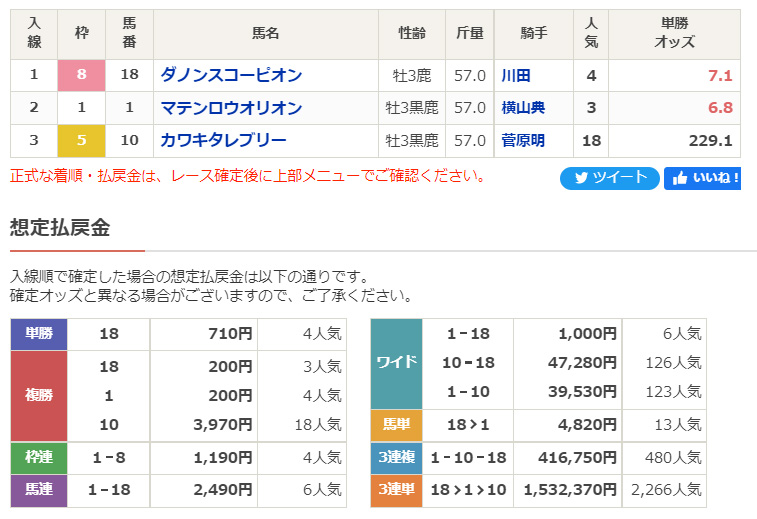The image size is (757, 519).
Task: Click the 47,280円 wide payout
Action: tap(582, 363)
